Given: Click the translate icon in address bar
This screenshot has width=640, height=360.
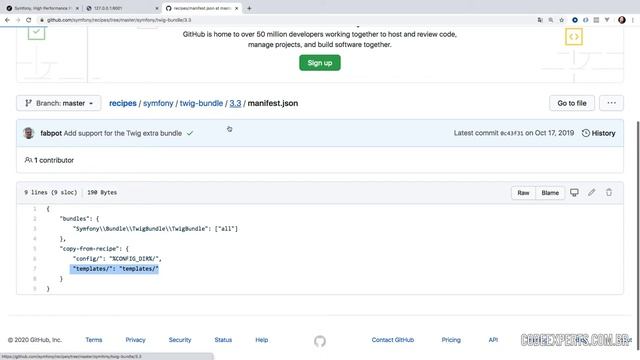Looking at the screenshot, I should click(540, 20).
